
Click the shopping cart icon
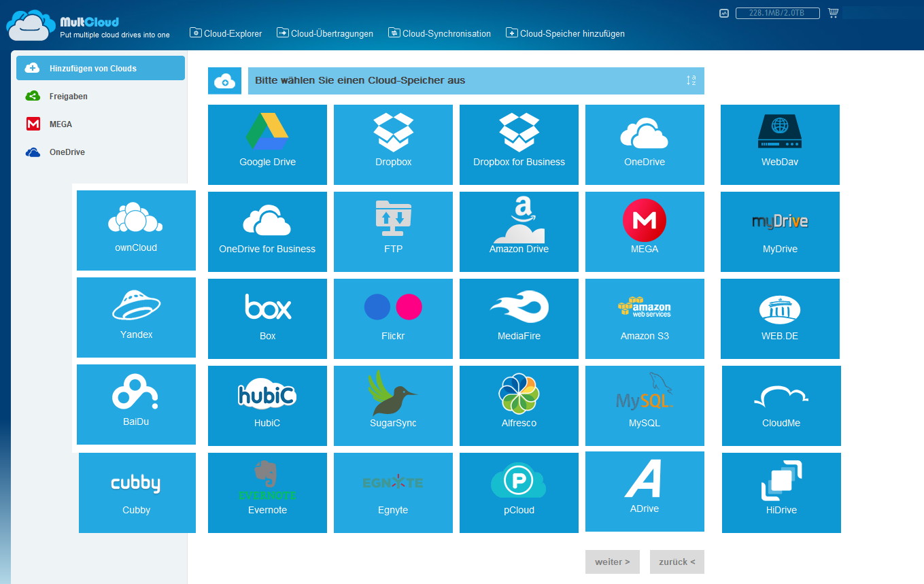(833, 13)
